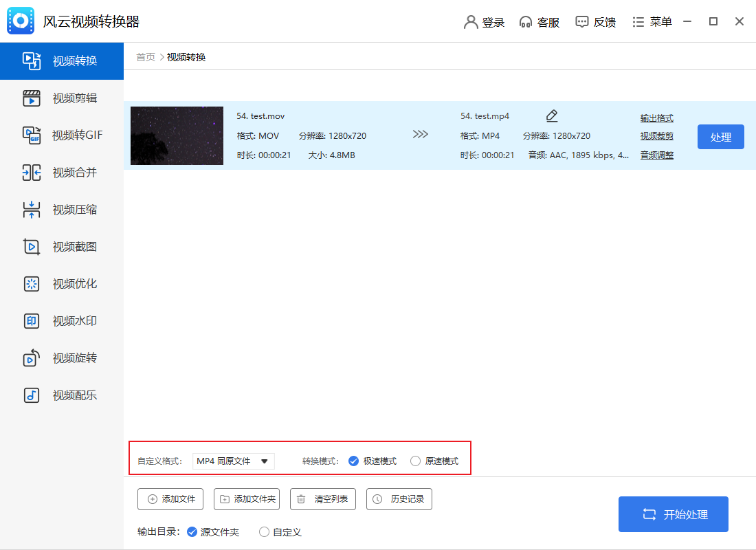Click the 视频合并 merge icon

pos(32,173)
